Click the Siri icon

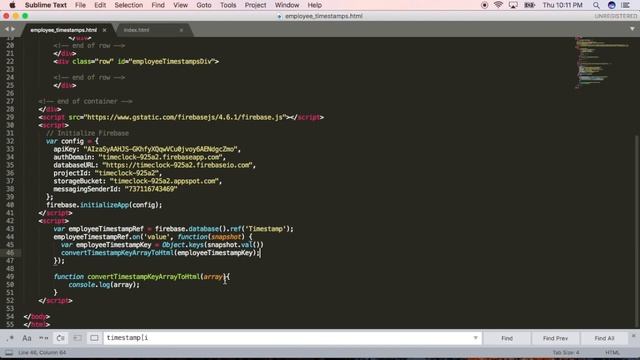click(x=611, y=5)
